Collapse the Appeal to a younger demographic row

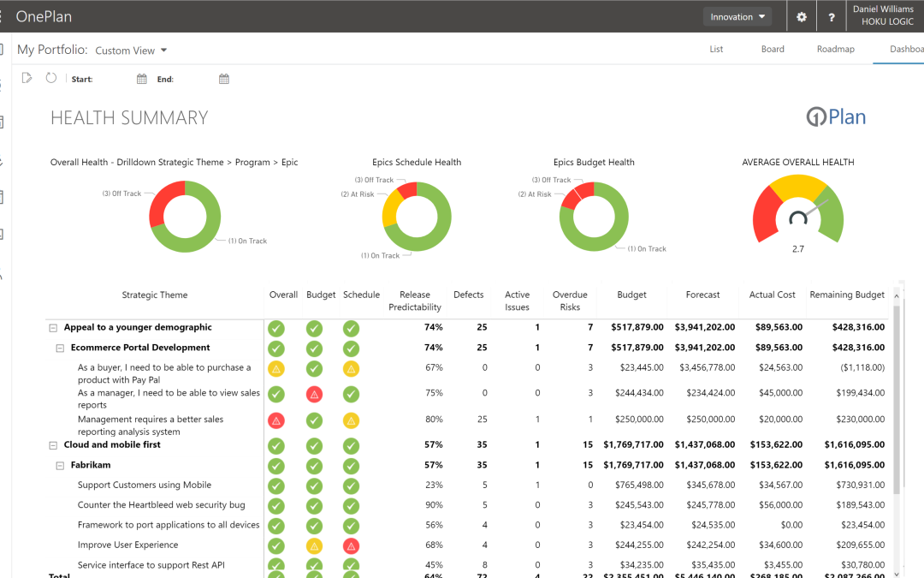pos(53,328)
